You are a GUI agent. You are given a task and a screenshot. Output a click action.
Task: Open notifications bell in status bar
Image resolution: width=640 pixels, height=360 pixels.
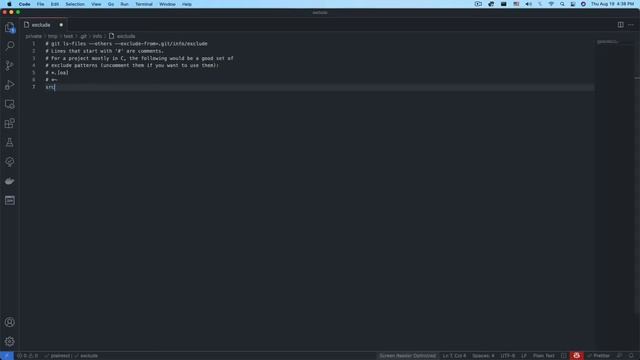coord(631,356)
